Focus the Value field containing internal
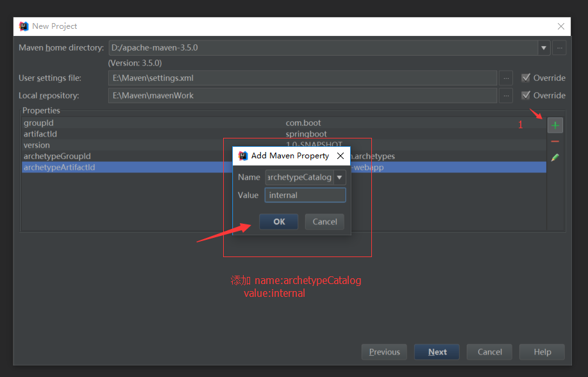 [x=305, y=195]
